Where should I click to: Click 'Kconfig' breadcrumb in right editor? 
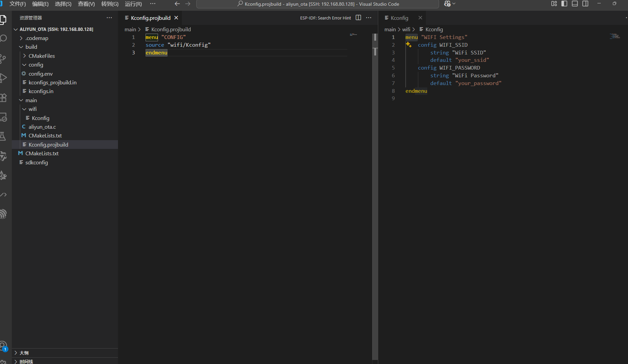tap(434, 29)
